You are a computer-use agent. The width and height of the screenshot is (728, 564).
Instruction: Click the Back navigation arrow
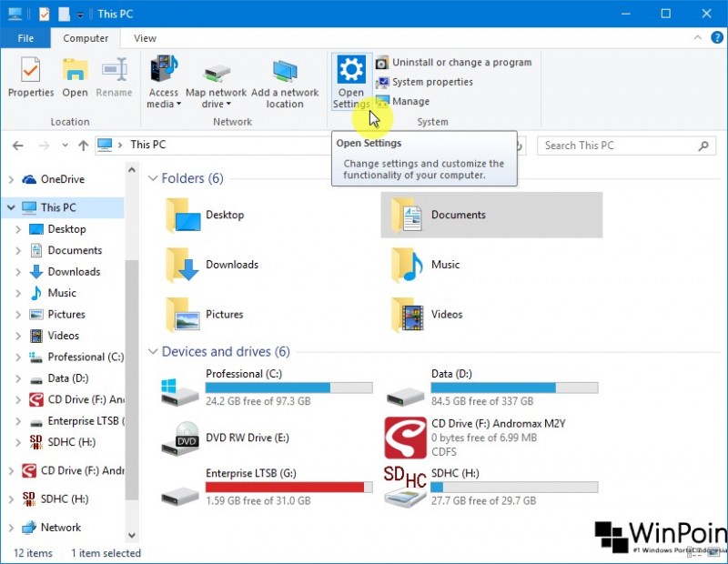pos(17,146)
